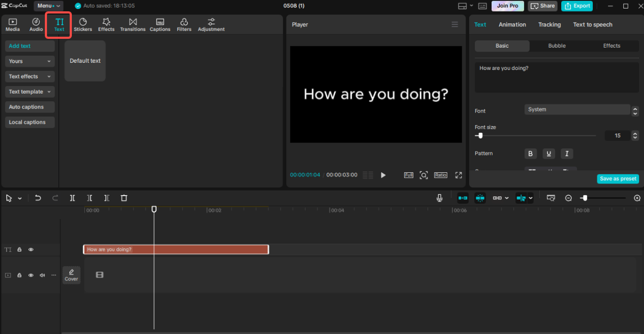Viewport: 644px width, 334px height.
Task: Click the voiceover microphone icon above the timeline
Action: (439, 197)
